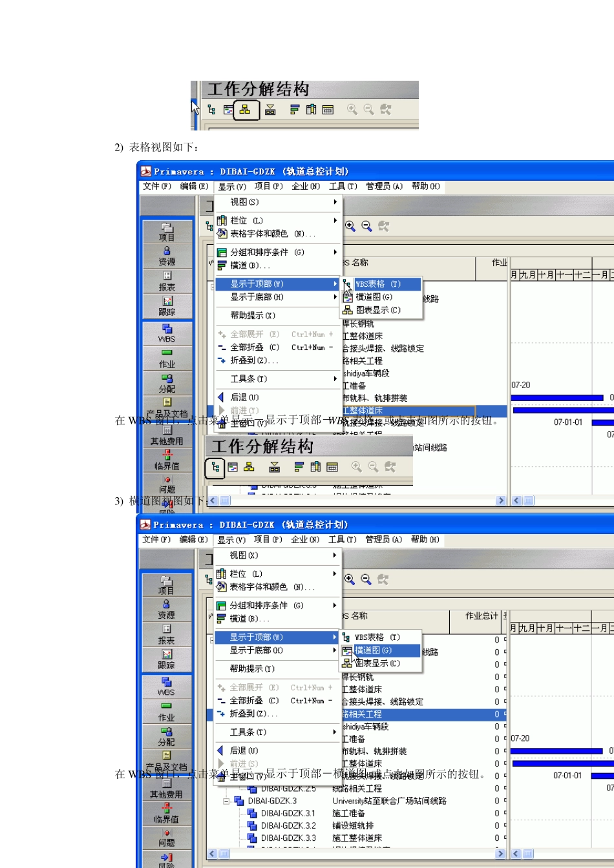Select DIBAI-GDZK.3.3 施工整体道床 row
614x868 pixels.
tap(356, 838)
